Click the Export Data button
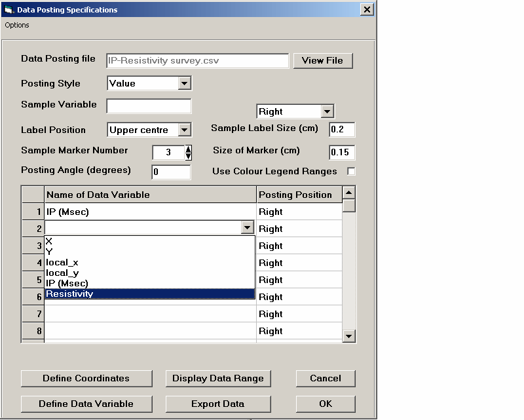This screenshot has width=524, height=420. click(218, 404)
